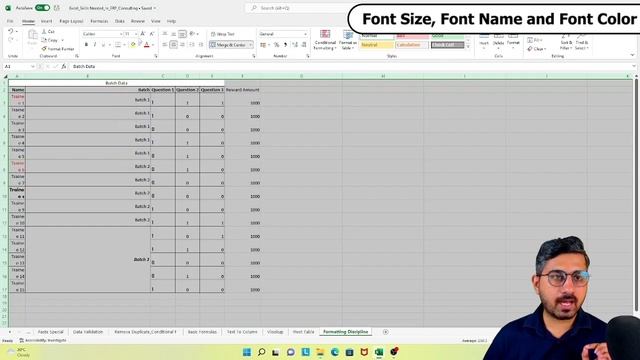Toggle Underline formatting
Screen dimensions: 640x360
103,44
